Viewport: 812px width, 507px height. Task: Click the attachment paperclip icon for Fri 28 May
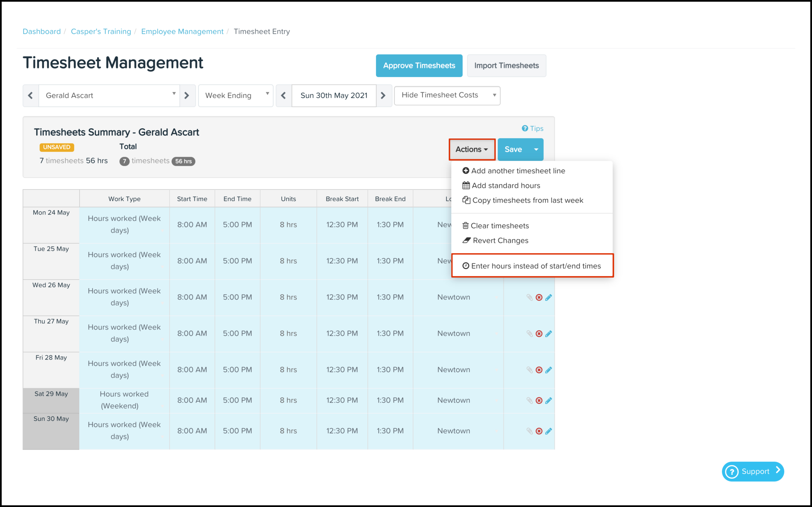529,370
